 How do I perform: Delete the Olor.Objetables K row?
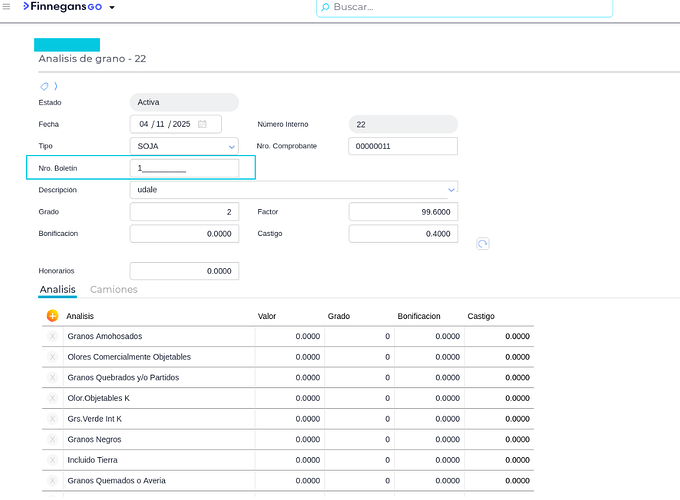coord(52,398)
